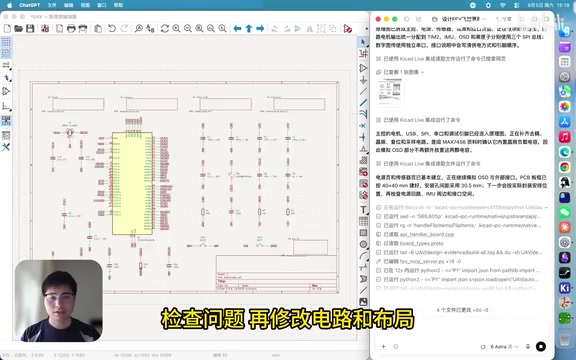
Task: Click the plus attach button in chat input
Action: [384, 346]
